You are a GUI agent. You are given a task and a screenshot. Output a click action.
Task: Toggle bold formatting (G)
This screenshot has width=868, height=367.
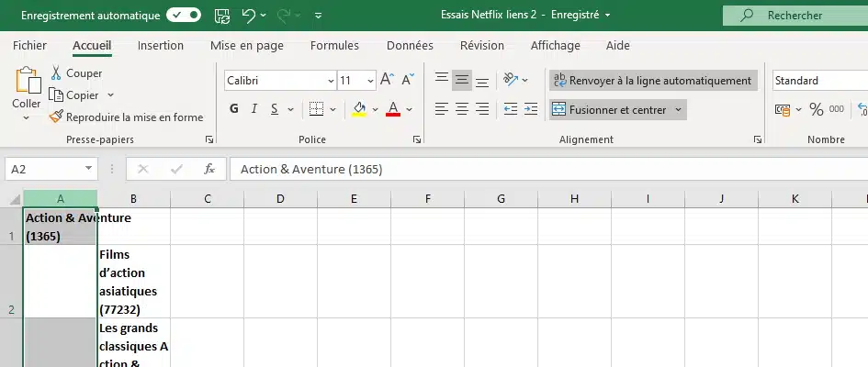234,109
